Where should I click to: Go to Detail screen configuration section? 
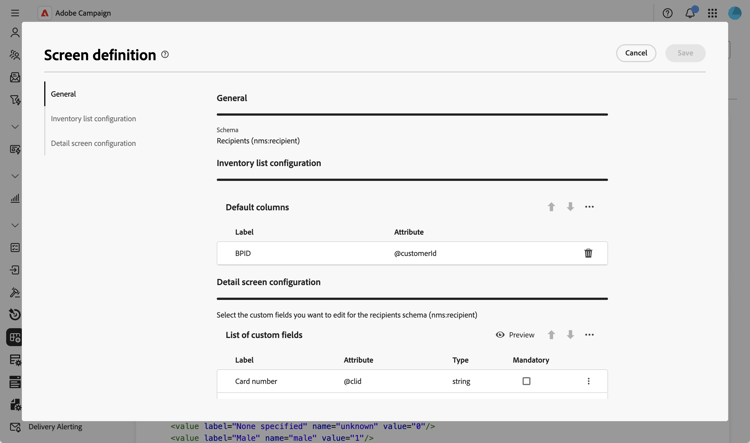point(93,144)
